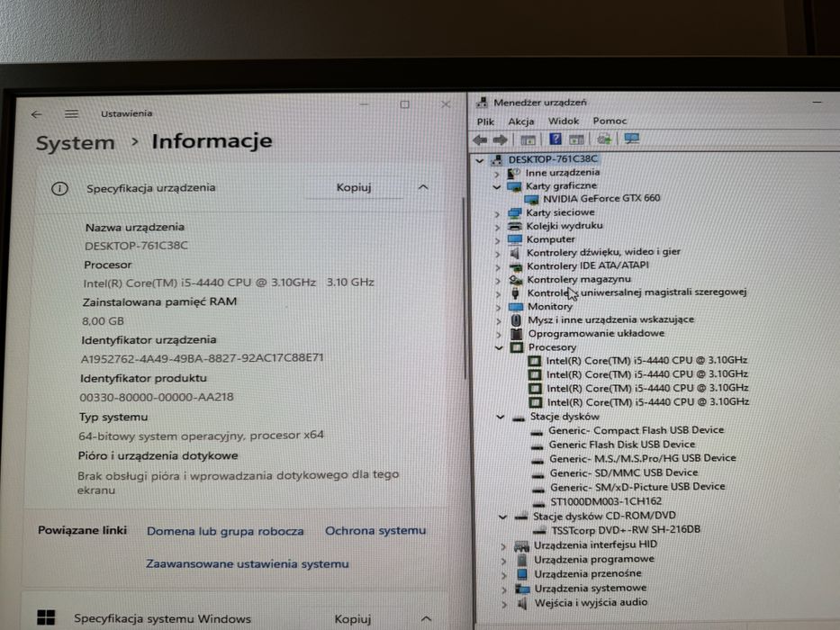Open the Ochrona systemu link
The width and height of the screenshot is (840, 630).
coord(375,530)
